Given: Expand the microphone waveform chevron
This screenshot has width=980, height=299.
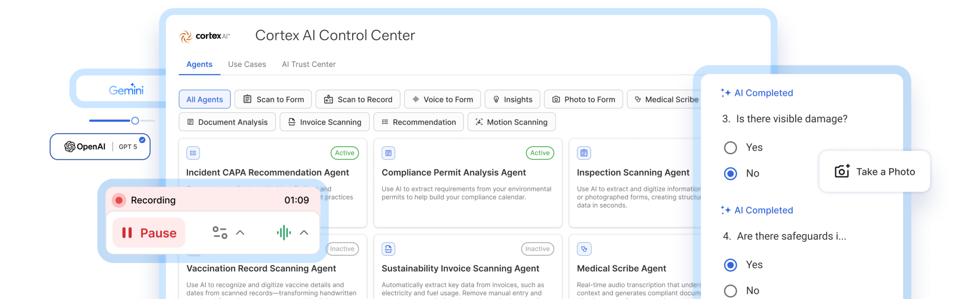Looking at the screenshot, I should tap(304, 232).
